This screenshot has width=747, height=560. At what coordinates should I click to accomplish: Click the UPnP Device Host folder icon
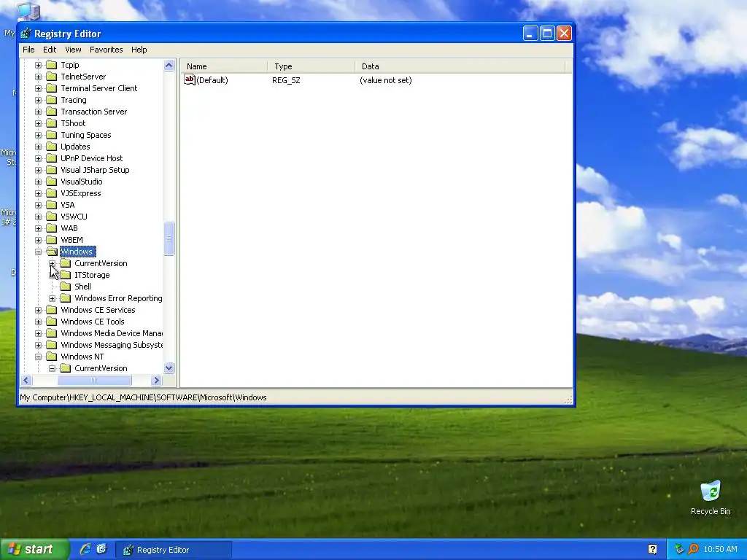52,158
